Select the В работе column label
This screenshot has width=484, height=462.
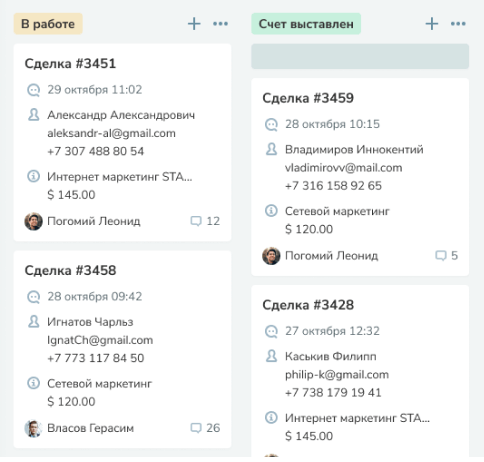(x=48, y=24)
